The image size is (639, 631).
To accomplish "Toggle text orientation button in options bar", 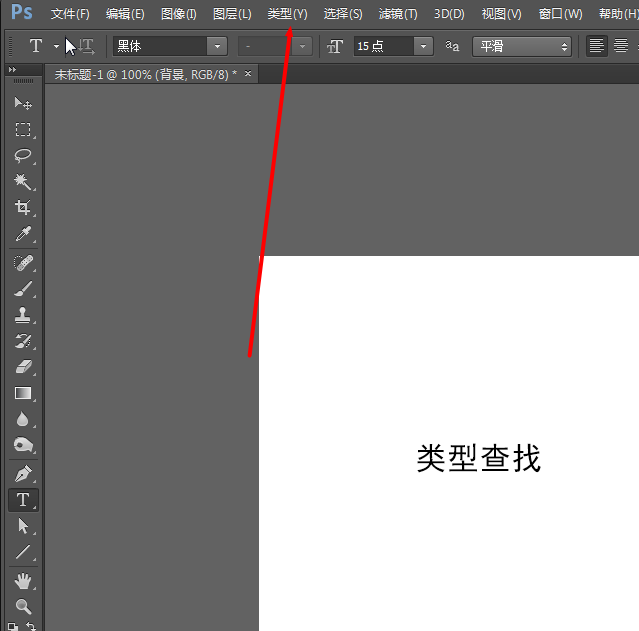I will (86, 46).
